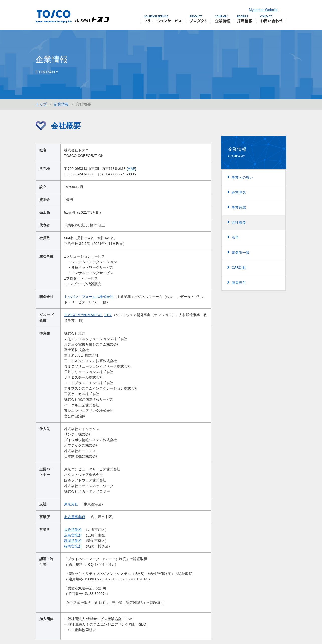
Task: Open the MAP link in the address row
Action: pos(131,169)
